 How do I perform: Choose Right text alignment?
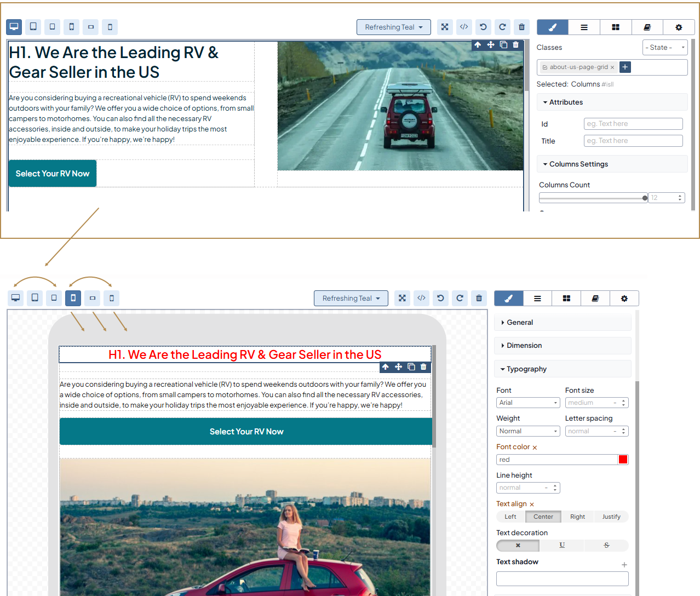[x=577, y=517]
